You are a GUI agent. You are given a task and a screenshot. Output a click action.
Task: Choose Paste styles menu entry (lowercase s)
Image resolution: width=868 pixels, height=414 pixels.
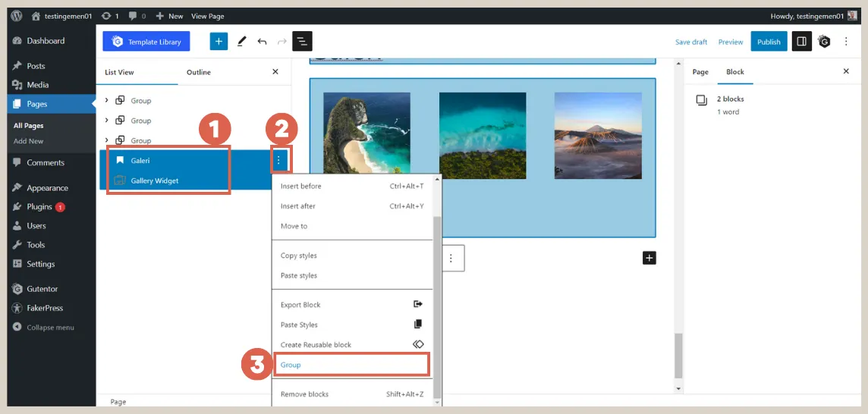click(352, 276)
